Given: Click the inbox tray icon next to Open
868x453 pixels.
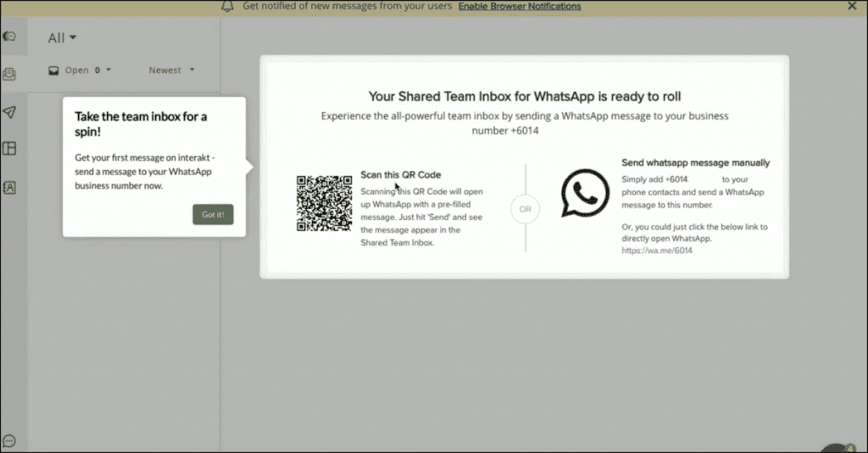Looking at the screenshot, I should coord(53,70).
